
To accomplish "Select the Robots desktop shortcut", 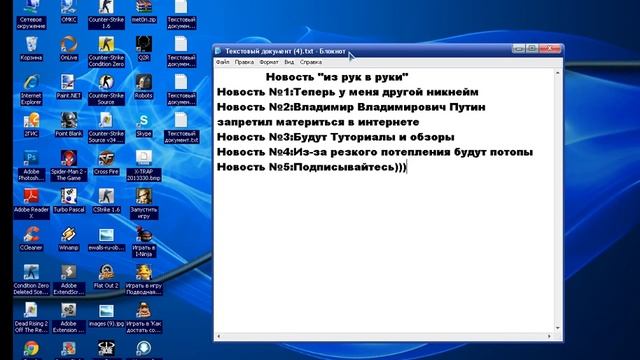I will tap(144, 87).
